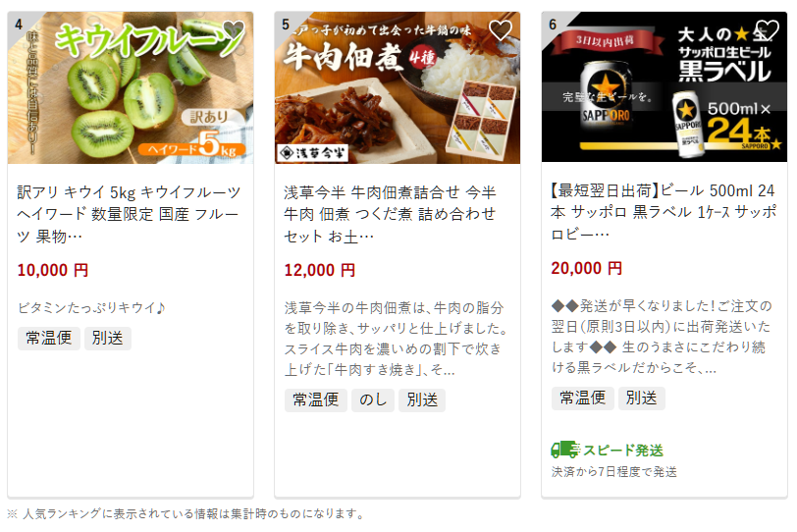The width and height of the screenshot is (797, 532).
Task: Click the スピード発送 label text
Action: 622,451
